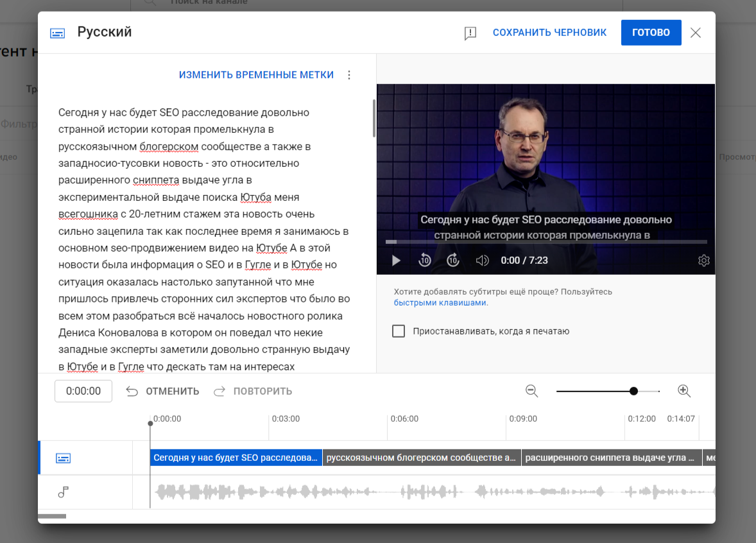Click the 0:00:00 time input field
Screen dimensions: 756x543
tap(83, 390)
